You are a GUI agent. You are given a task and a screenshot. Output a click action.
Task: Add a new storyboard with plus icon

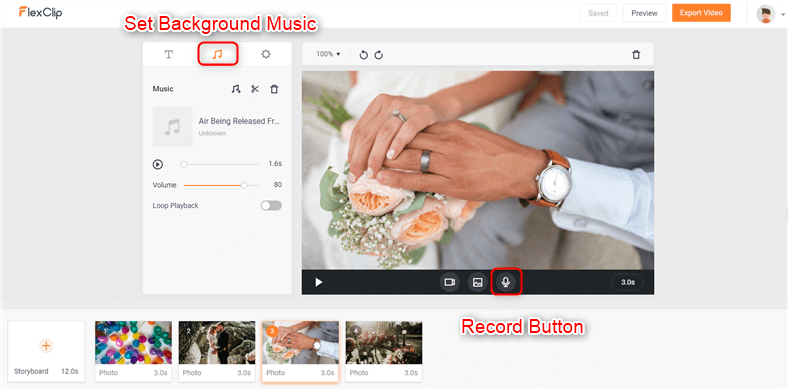coord(46,346)
